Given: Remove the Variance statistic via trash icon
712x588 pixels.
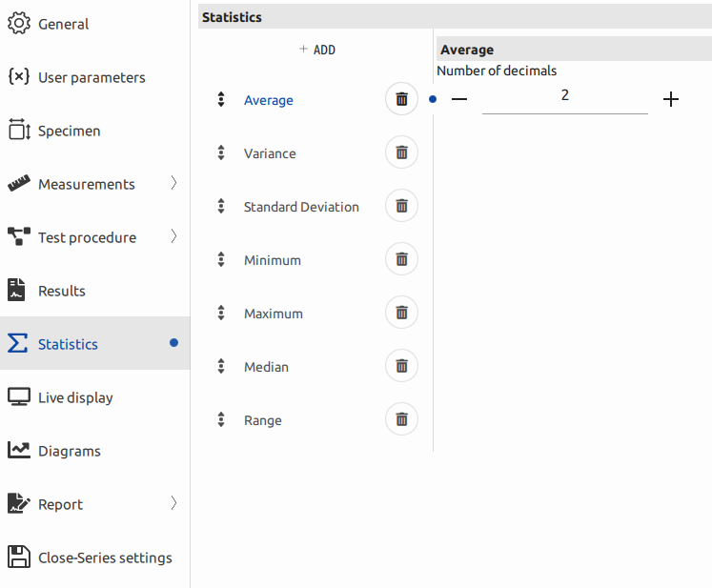Looking at the screenshot, I should [401, 153].
